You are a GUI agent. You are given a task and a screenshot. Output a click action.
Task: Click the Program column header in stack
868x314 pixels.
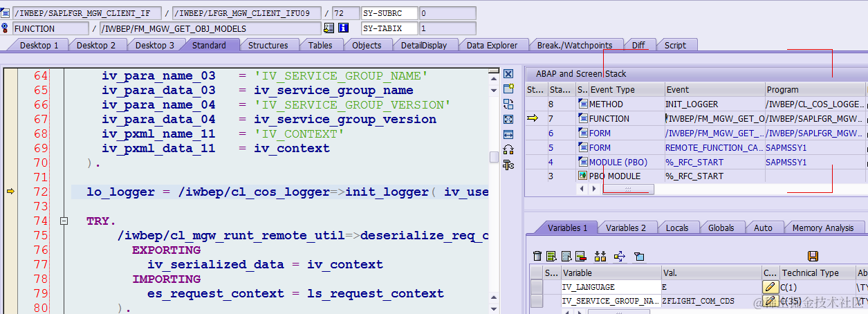coord(814,89)
